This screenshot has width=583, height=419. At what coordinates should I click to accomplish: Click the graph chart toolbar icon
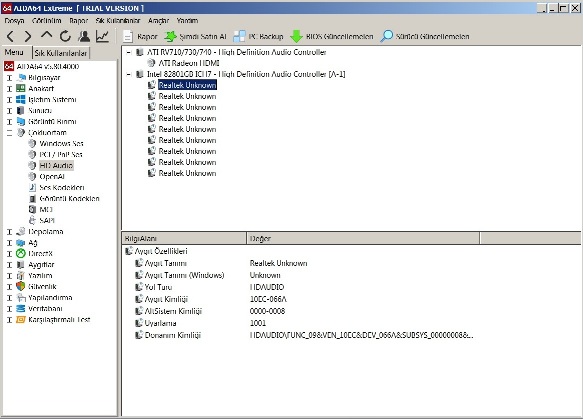102,36
